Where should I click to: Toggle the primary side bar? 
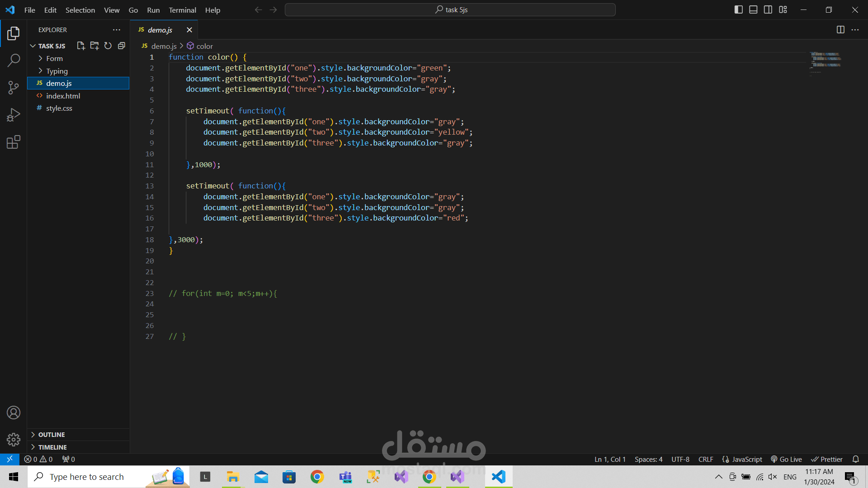click(739, 9)
